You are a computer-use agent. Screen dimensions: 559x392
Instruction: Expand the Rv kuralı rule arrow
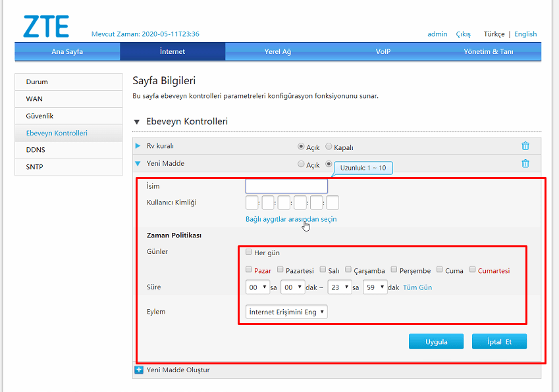click(x=138, y=145)
